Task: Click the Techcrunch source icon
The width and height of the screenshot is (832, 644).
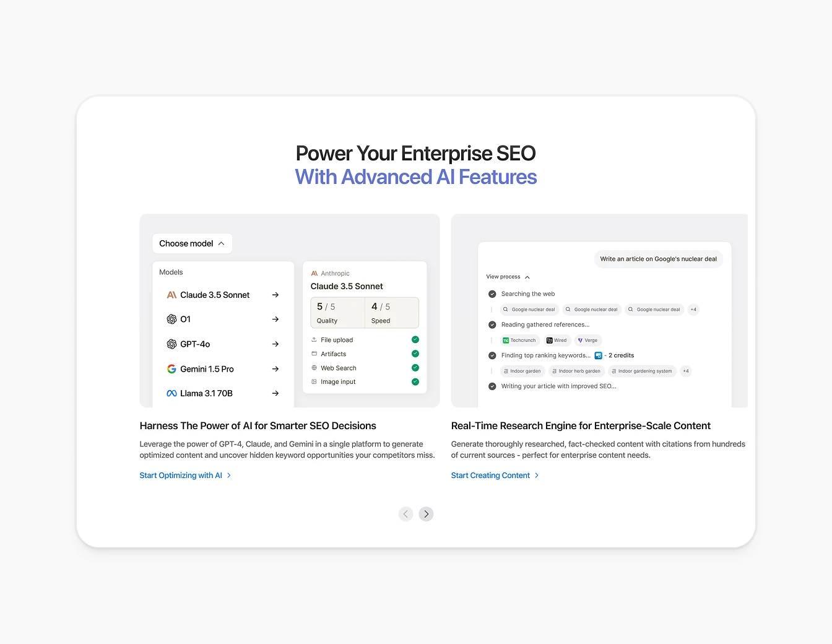Action: tap(507, 340)
